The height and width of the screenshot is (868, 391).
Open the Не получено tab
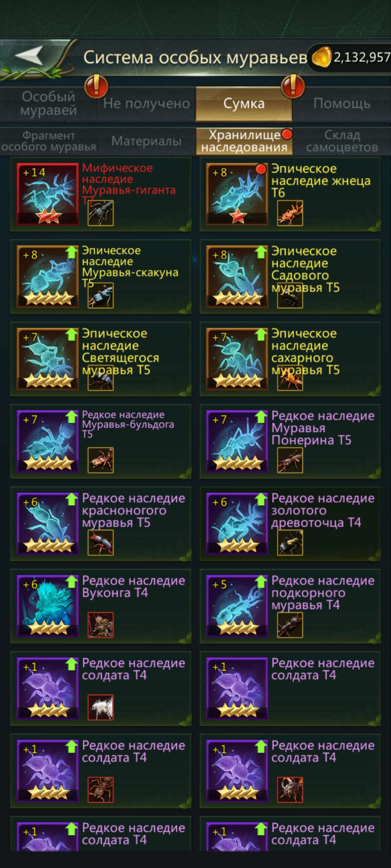click(147, 104)
